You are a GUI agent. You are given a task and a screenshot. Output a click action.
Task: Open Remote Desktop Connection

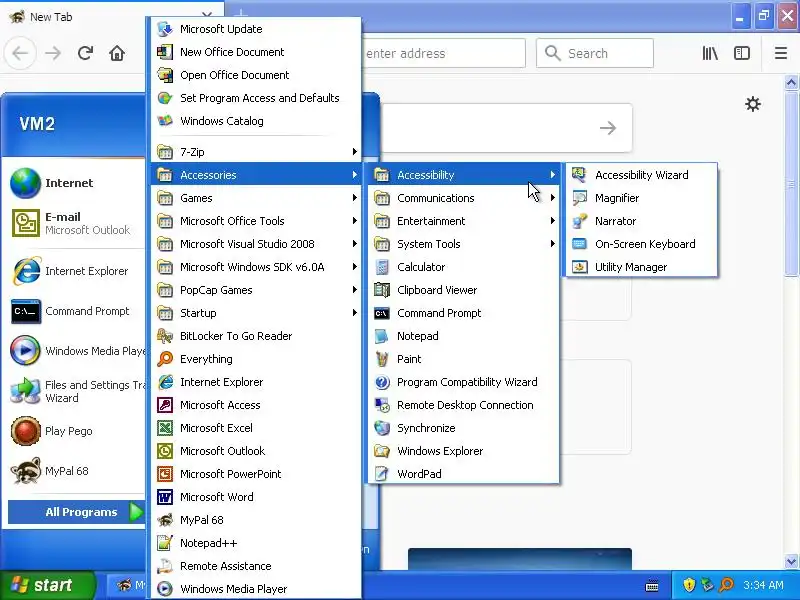point(463,405)
